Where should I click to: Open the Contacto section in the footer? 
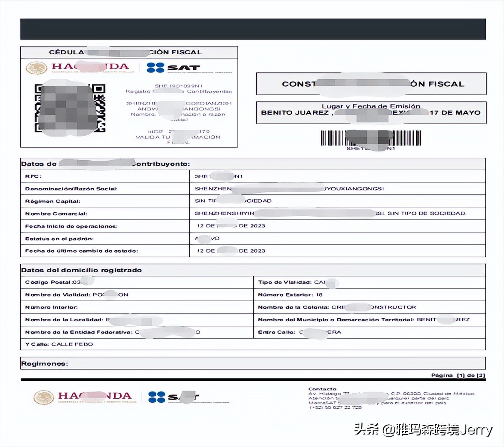322,388
